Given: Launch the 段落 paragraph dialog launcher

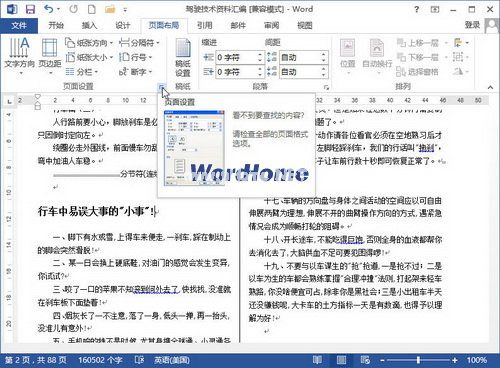Looking at the screenshot, I should pos(326,87).
